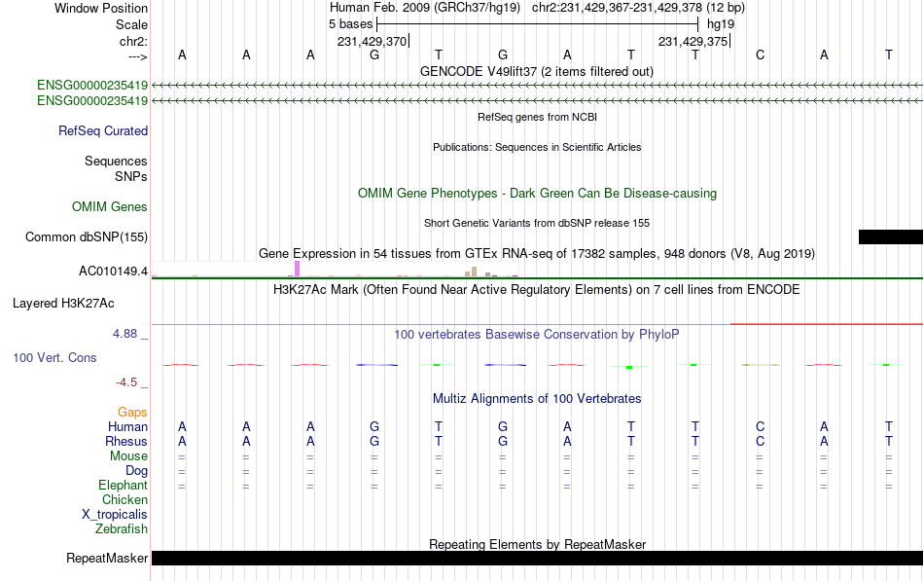The height and width of the screenshot is (581, 924).
Task: Click 100 vertebrates Basewise Conservation title
Action: coord(537,335)
